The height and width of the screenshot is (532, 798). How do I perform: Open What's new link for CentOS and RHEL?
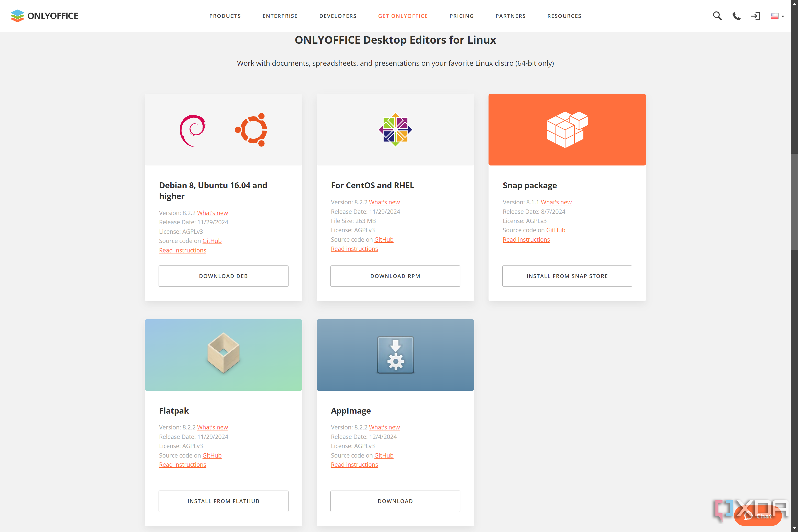384,202
